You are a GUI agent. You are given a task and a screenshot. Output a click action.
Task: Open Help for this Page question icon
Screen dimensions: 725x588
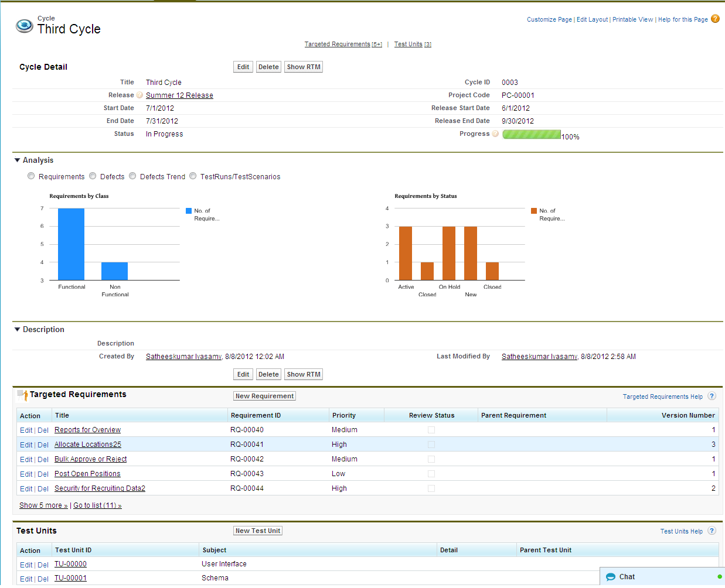714,19
